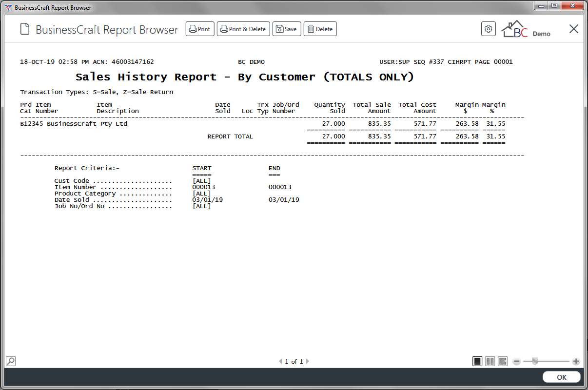Screen dimensions: 588x390
Task: Click page indicator '1 of 1'
Action: 294,361
